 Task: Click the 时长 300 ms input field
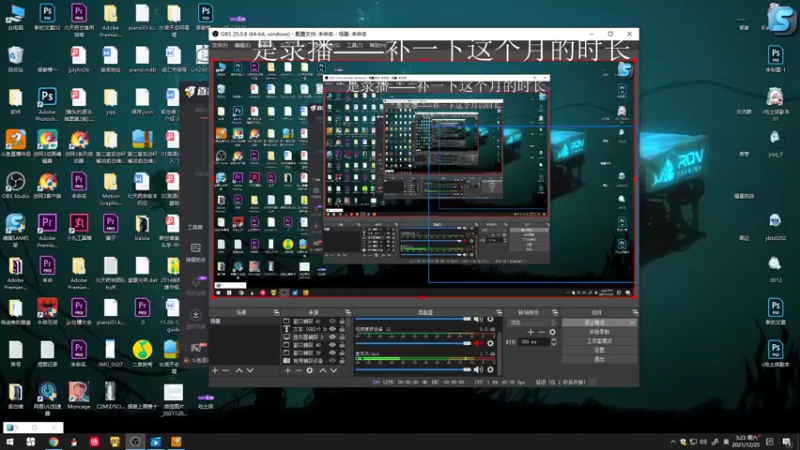tap(534, 342)
